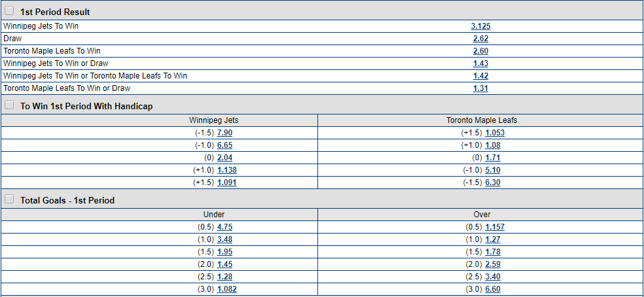Pick Under 3.0 goals odds 1.082
The width and height of the screenshot is (644, 297).
tap(226, 289)
